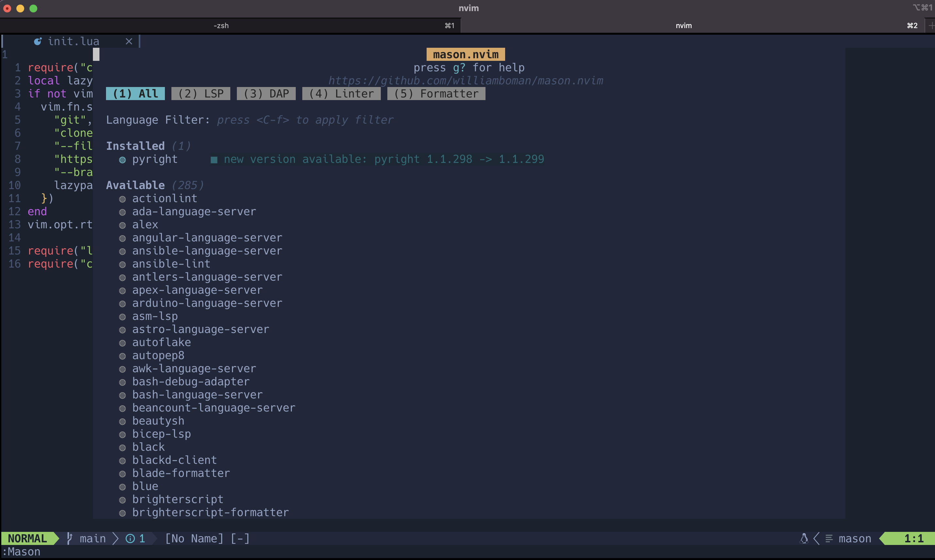This screenshot has width=935, height=560.
Task: Click the icon beside antlers-language-server
Action: tap(122, 277)
